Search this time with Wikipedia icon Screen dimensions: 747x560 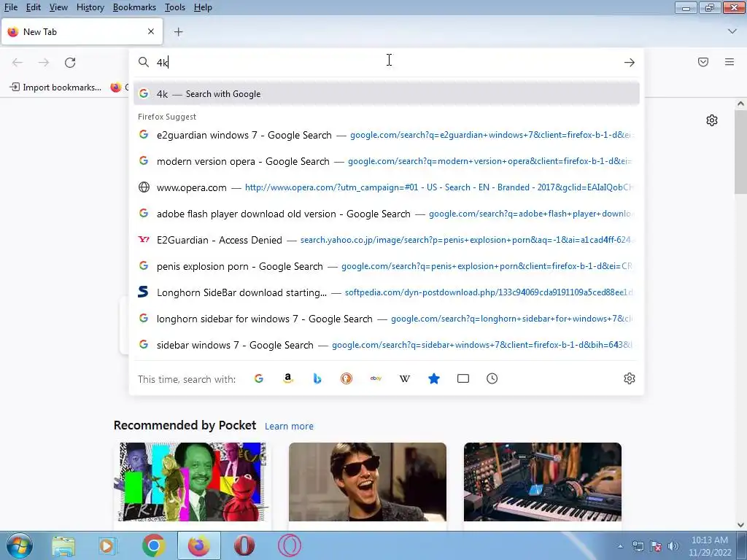[x=405, y=378]
